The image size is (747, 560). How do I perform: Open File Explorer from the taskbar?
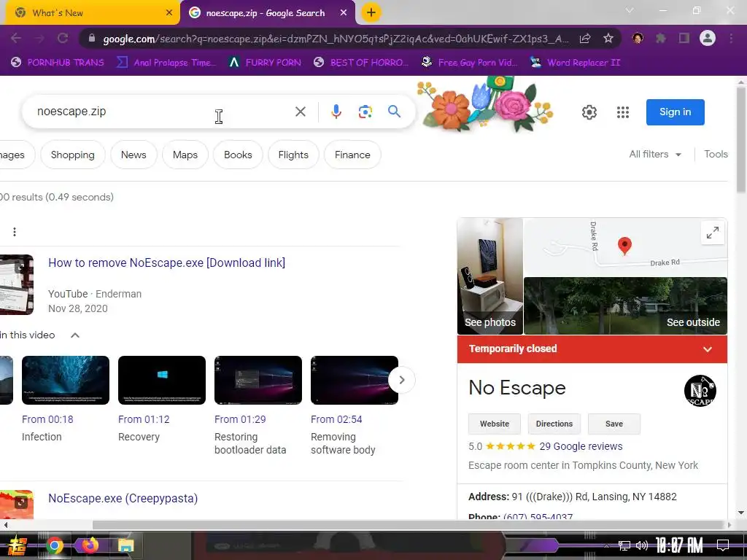[125, 545]
